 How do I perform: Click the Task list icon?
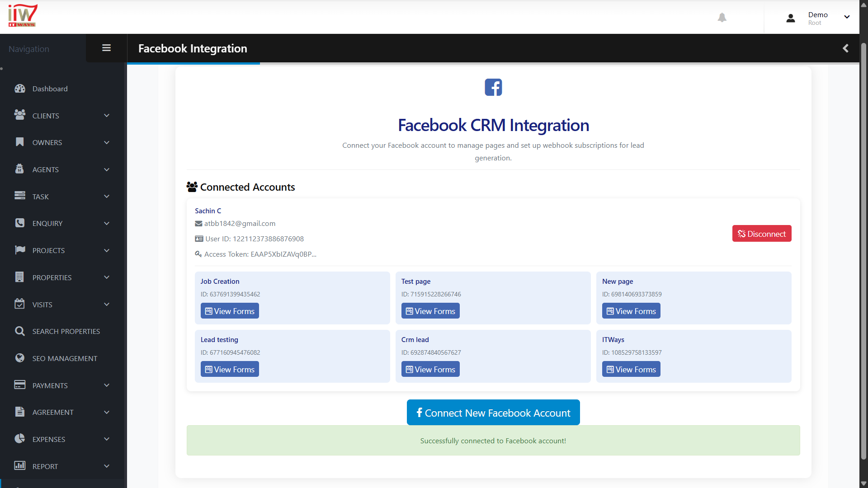(20, 196)
